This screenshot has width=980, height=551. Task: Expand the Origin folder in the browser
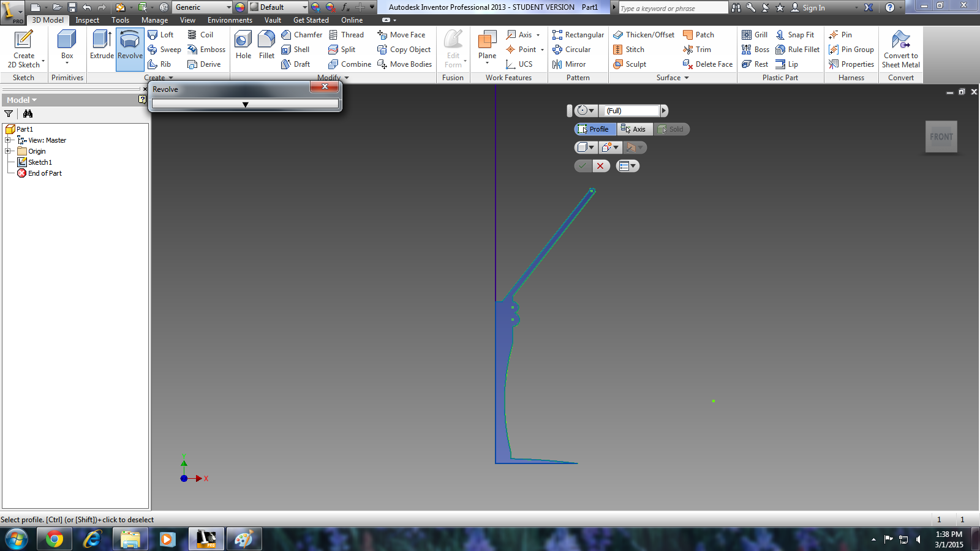(8, 151)
